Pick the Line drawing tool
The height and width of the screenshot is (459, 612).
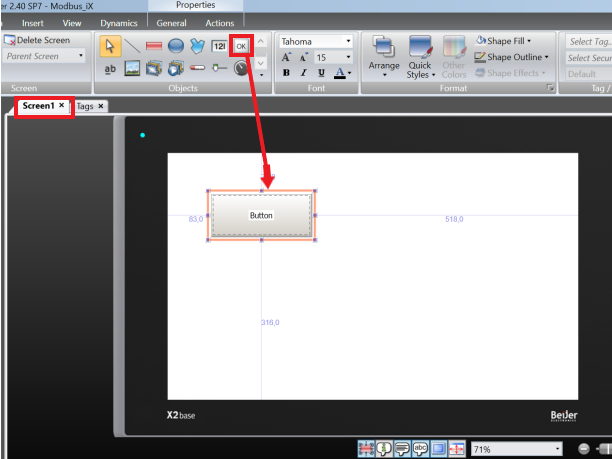tap(132, 45)
